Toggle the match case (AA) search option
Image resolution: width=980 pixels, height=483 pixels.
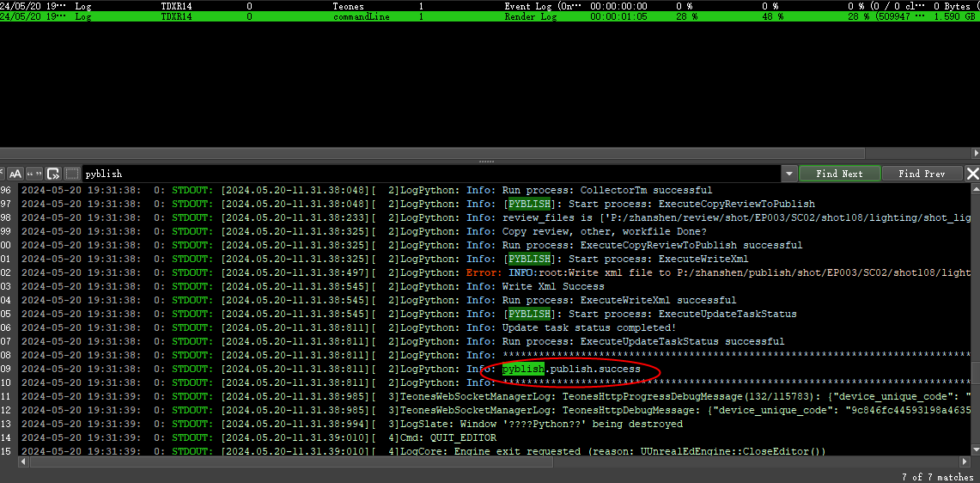coord(15,174)
